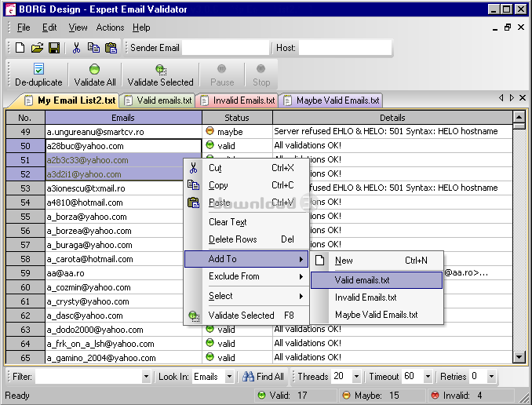532x405 pixels.
Task: Select the a3ionescu@txmail.ro email cell
Action: tap(115, 188)
